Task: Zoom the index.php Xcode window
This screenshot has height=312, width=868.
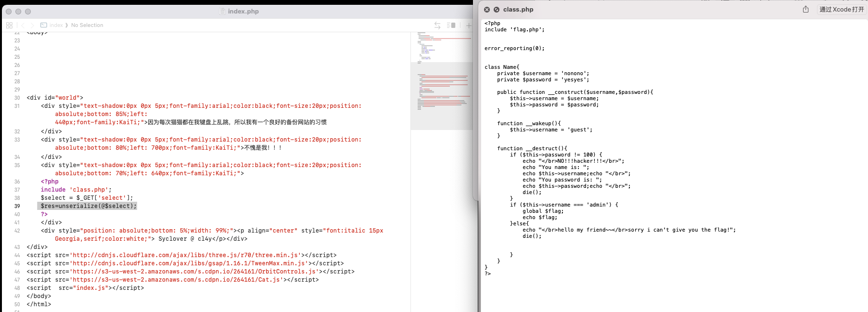Action: click(x=28, y=11)
